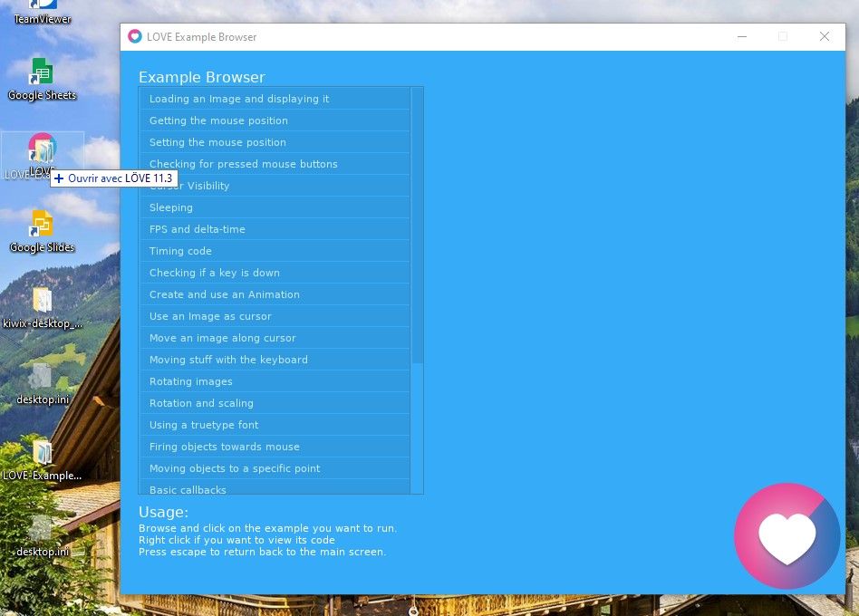
Task: Run 'Loading an Image and displaying it' example
Action: point(275,99)
